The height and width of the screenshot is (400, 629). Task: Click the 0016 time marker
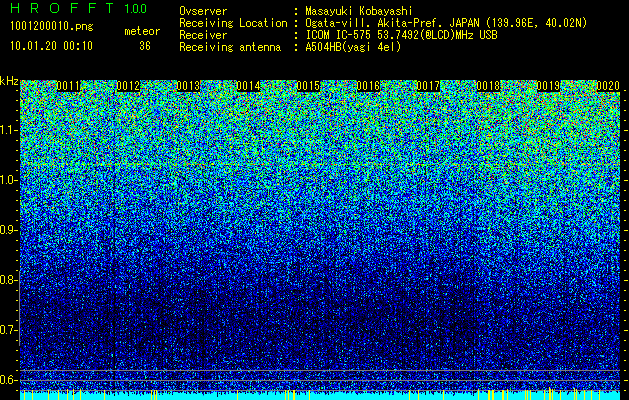368,86
